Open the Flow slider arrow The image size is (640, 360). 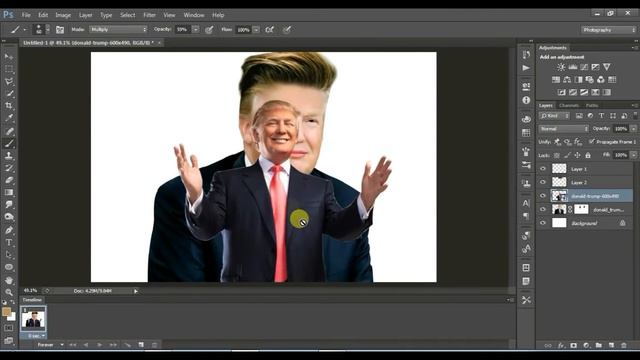(x=256, y=30)
